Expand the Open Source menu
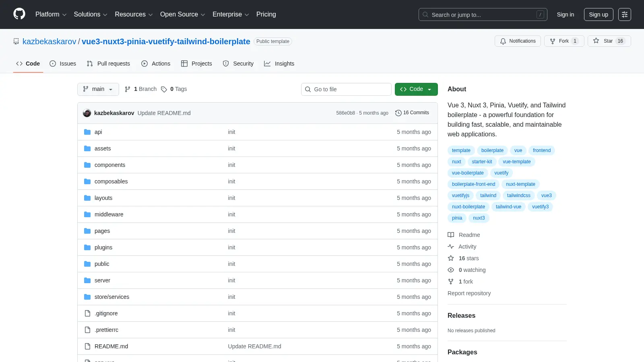The height and width of the screenshot is (362, 644). point(183,14)
